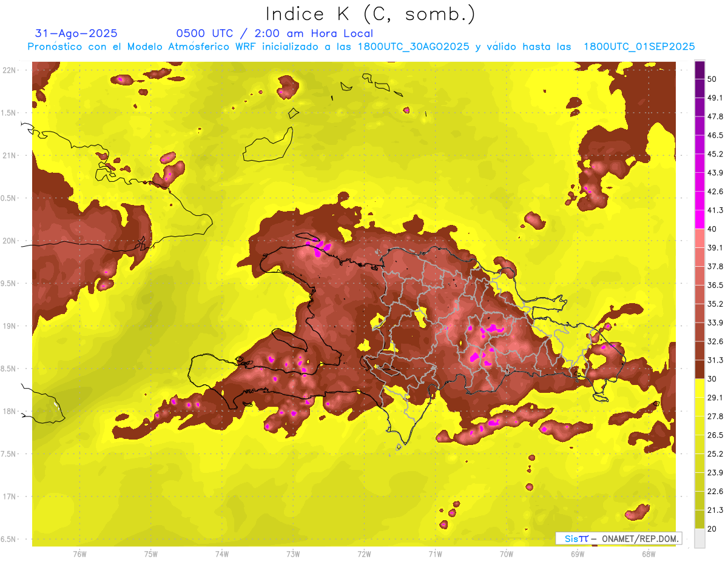This screenshot has height=562, width=728.
Task: Click the colorbar value "27.8"
Action: tap(715, 416)
